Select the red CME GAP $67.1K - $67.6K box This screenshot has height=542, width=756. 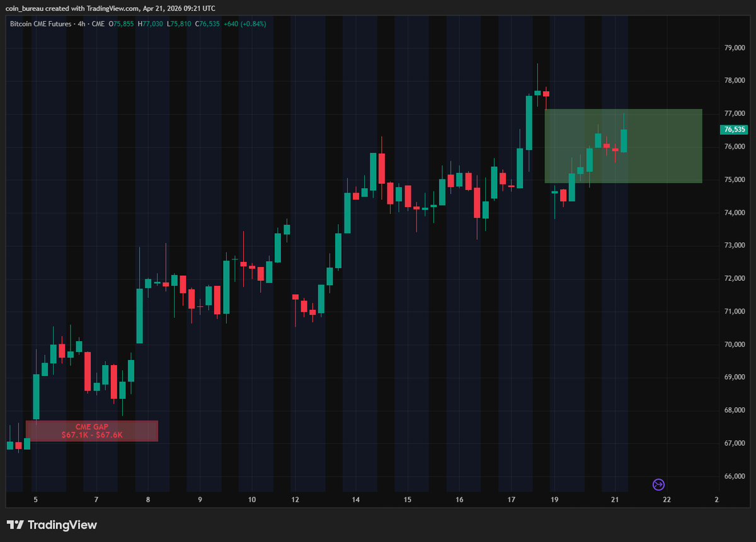pos(91,431)
